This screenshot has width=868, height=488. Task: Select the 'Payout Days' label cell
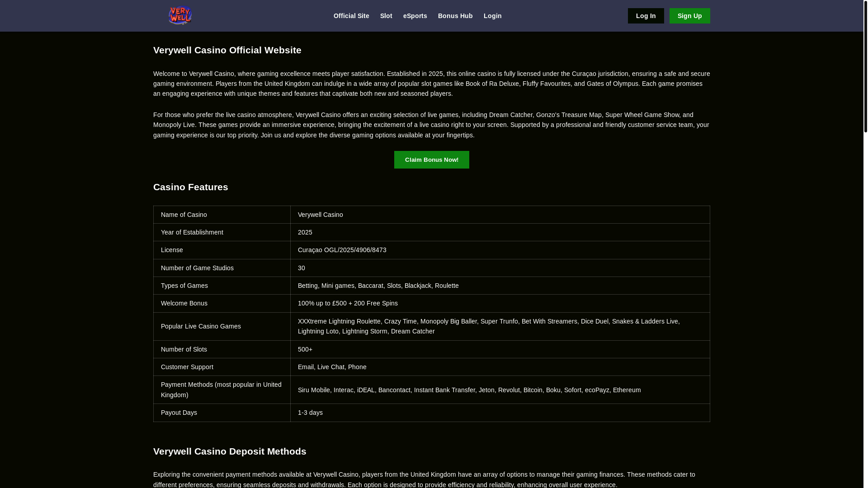pos(222,413)
